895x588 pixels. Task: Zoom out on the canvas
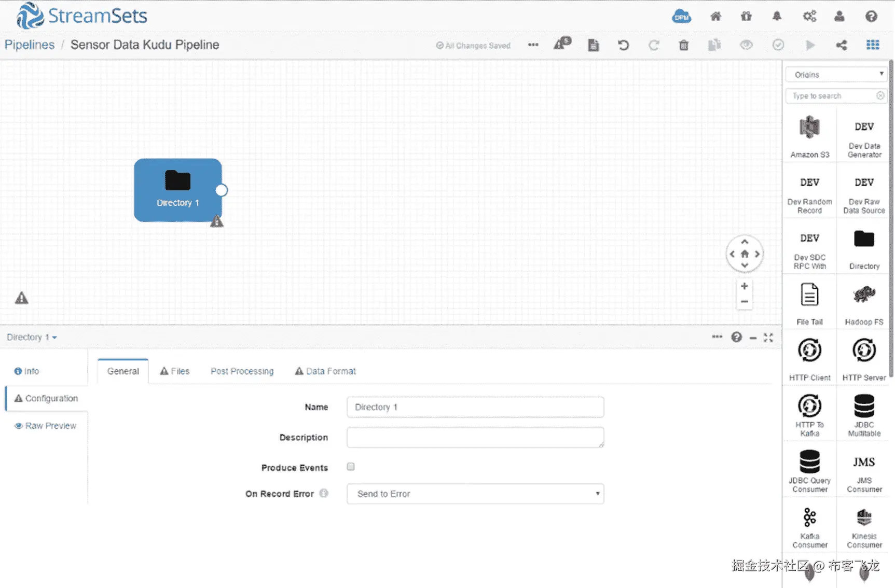[745, 301]
